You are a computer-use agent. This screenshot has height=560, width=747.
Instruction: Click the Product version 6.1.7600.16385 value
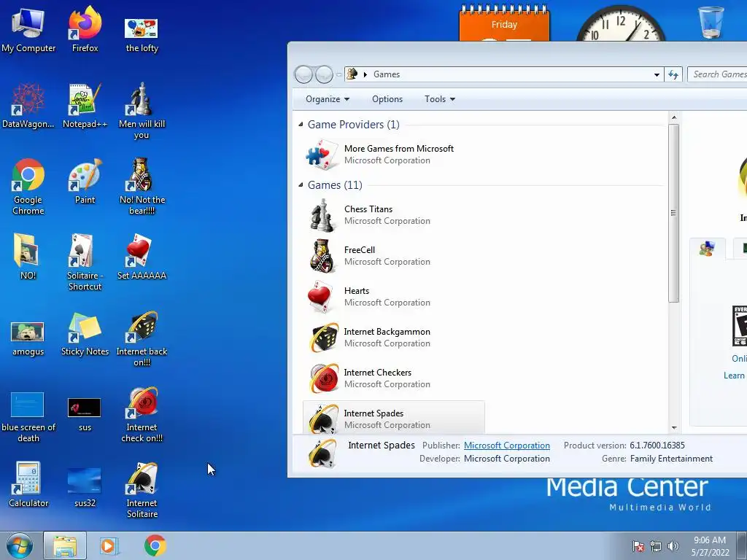657,446
